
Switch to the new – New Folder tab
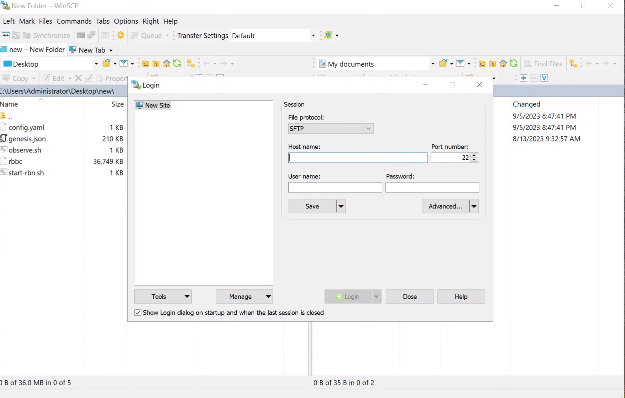pos(33,49)
